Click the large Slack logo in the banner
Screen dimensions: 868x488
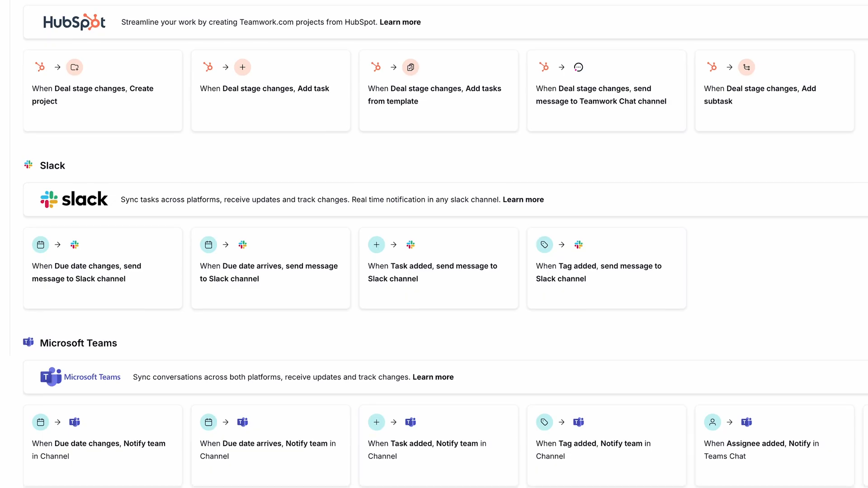coord(74,199)
